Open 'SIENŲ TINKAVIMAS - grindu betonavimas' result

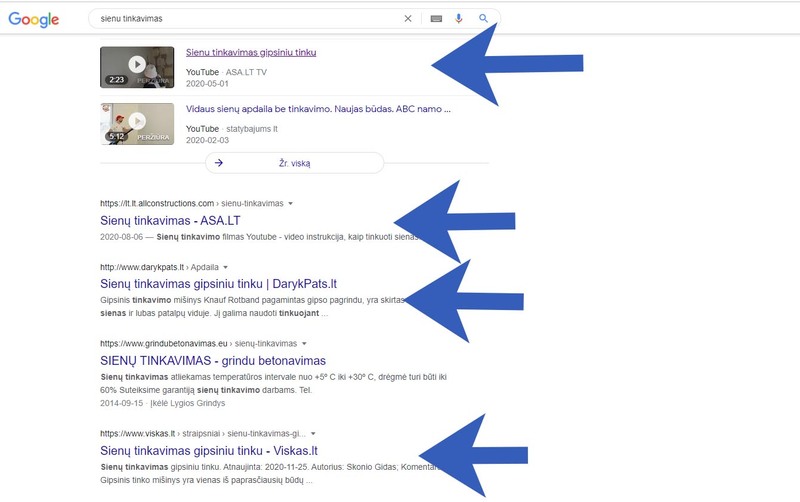coord(213,361)
